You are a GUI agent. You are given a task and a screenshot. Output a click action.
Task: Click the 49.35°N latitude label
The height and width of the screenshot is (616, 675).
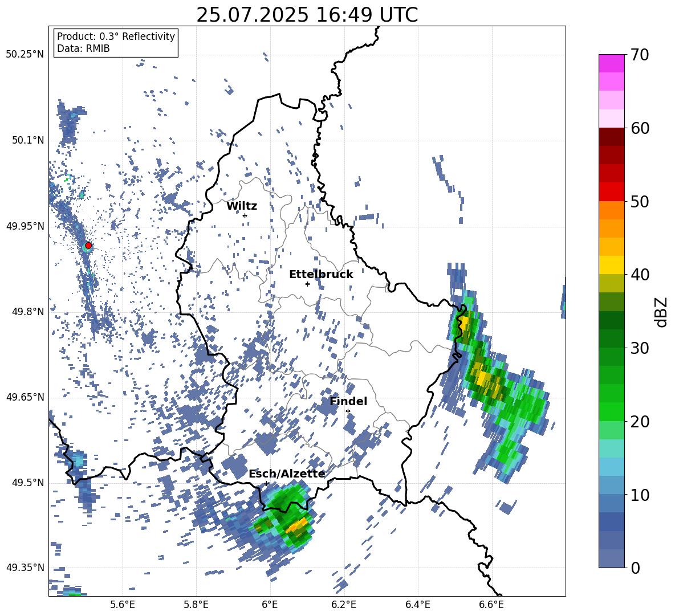pyautogui.click(x=25, y=568)
